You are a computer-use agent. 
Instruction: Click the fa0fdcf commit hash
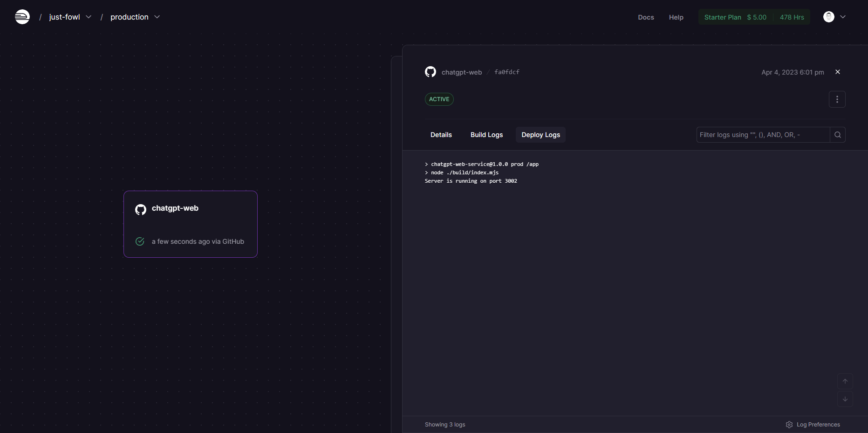(507, 72)
